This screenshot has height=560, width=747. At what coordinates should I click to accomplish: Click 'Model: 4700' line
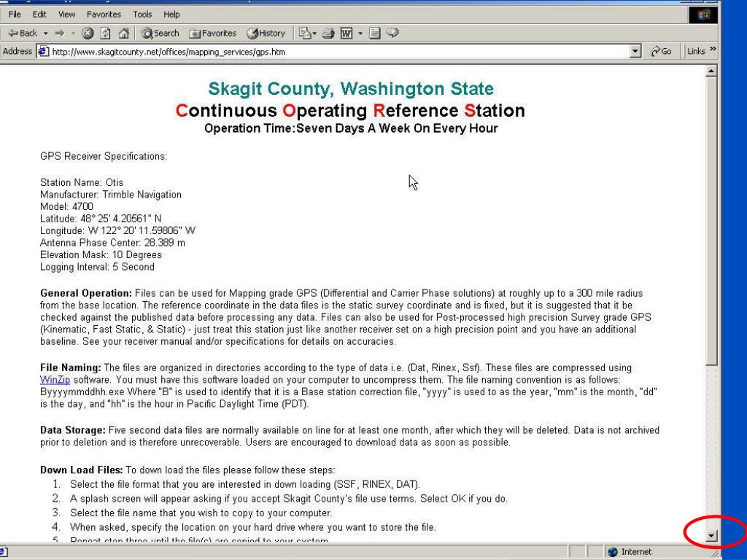tap(66, 206)
